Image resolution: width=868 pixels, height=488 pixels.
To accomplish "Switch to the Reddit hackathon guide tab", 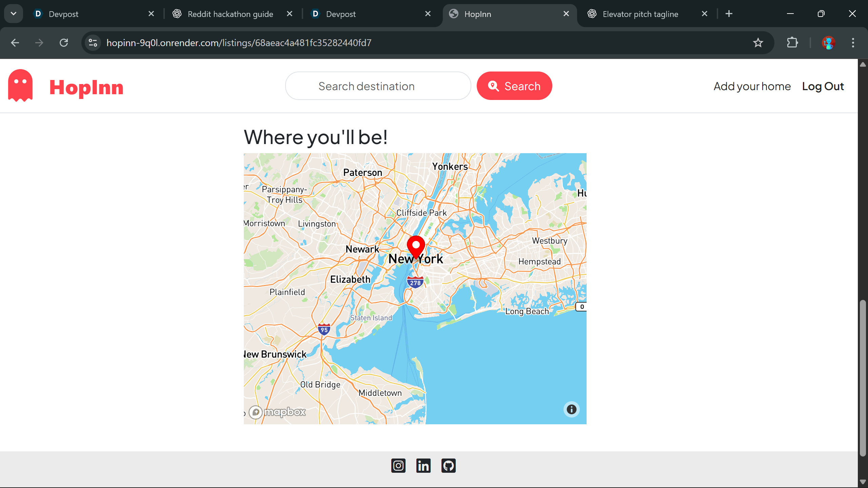I will point(231,14).
